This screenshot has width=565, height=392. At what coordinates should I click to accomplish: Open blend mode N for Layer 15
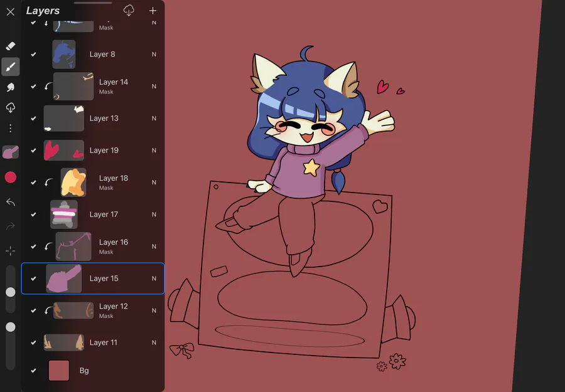pyautogui.click(x=154, y=278)
